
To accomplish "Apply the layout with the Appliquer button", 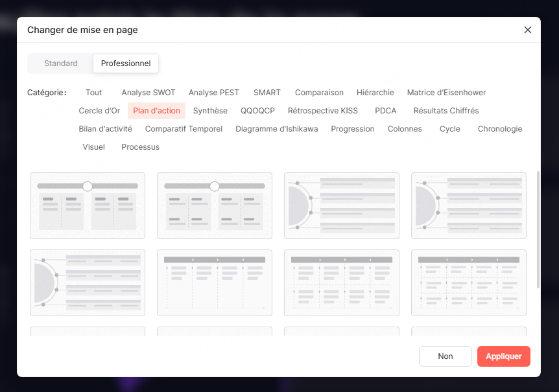I will [504, 356].
